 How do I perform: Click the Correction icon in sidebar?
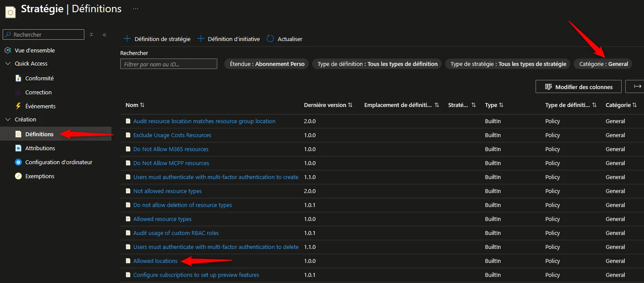click(18, 92)
